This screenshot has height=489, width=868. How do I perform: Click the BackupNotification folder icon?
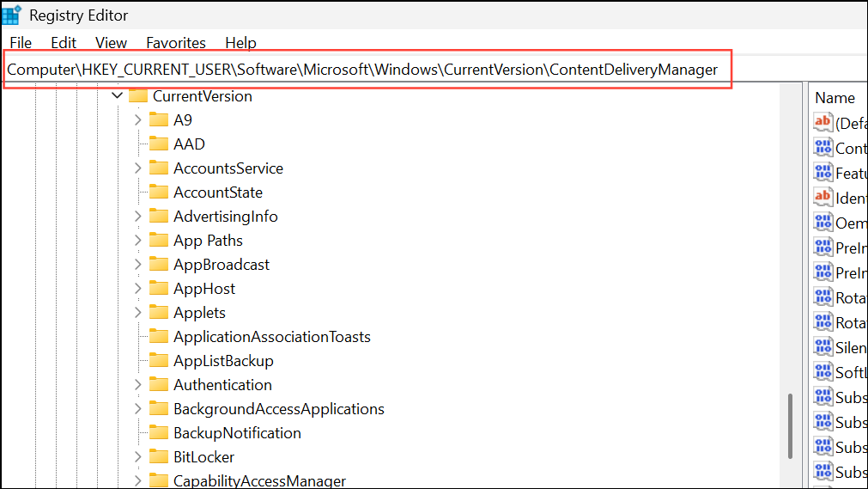[159, 433]
